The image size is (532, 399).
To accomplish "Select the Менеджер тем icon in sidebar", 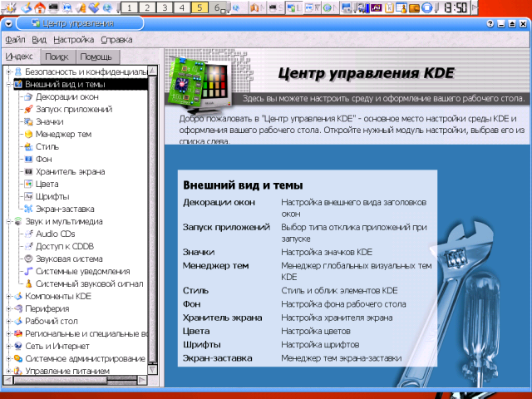I will point(29,134).
